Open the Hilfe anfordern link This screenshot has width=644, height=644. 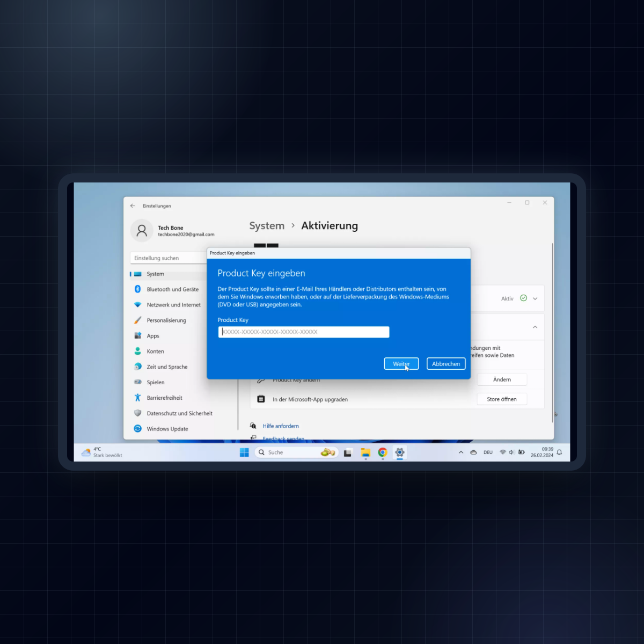coord(281,426)
